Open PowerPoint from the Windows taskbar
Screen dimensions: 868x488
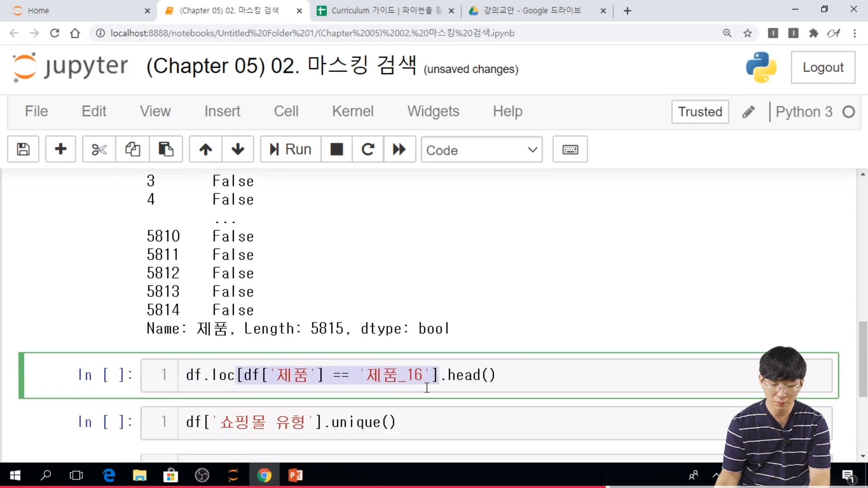pos(295,475)
